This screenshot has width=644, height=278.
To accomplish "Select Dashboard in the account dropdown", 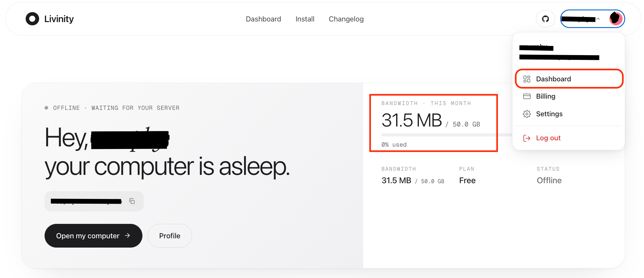I will tap(569, 79).
